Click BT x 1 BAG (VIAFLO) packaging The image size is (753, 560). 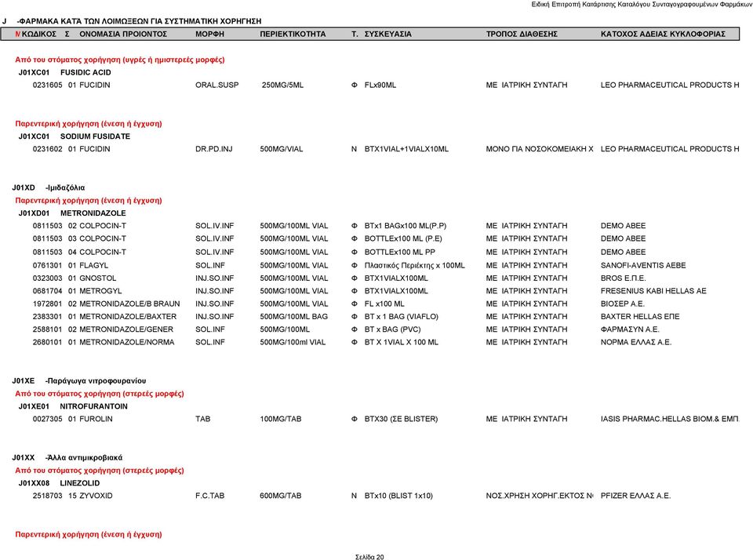click(x=401, y=317)
